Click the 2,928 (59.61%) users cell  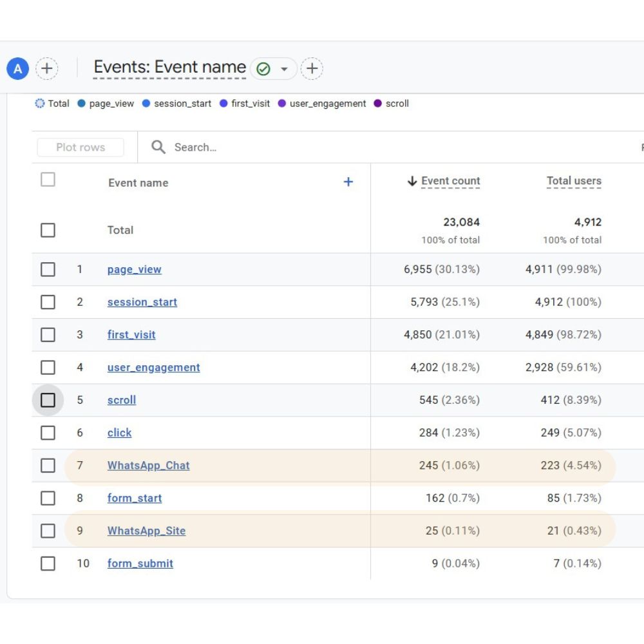(x=563, y=367)
